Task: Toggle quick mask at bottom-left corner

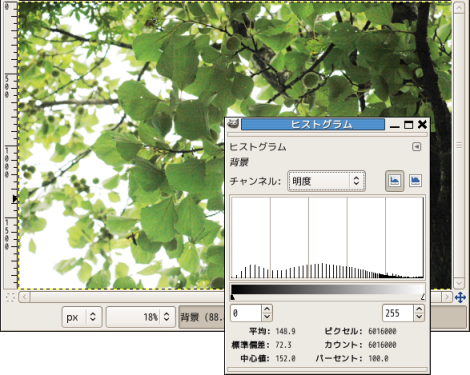Action: [x=10, y=297]
